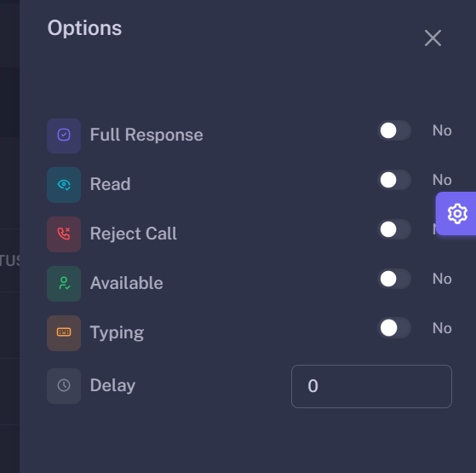Click the Delay label text

click(112, 385)
